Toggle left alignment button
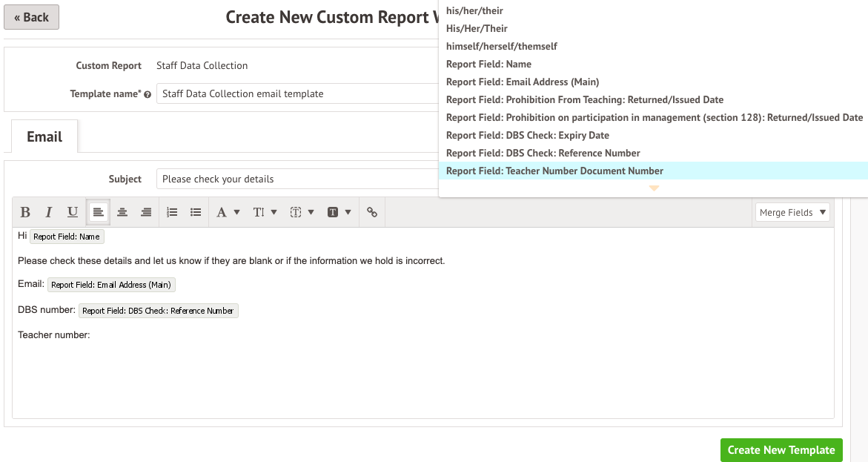This screenshot has width=868, height=462. (x=98, y=213)
